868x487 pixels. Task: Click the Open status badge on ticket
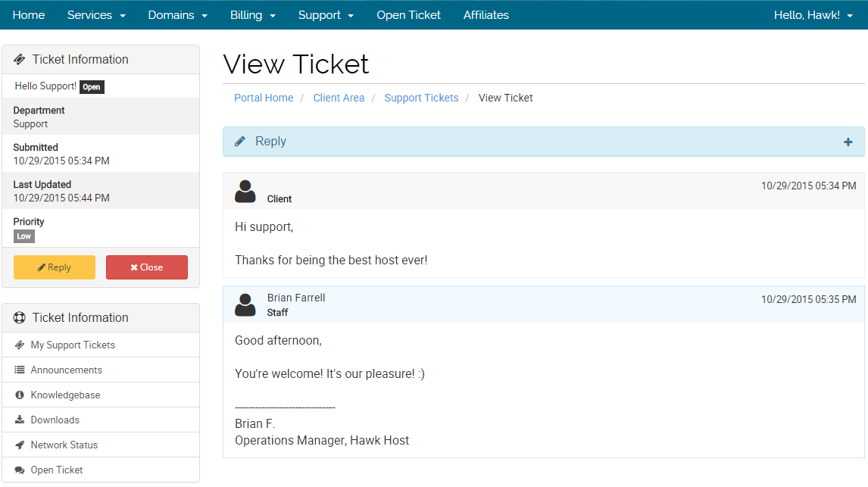point(92,87)
